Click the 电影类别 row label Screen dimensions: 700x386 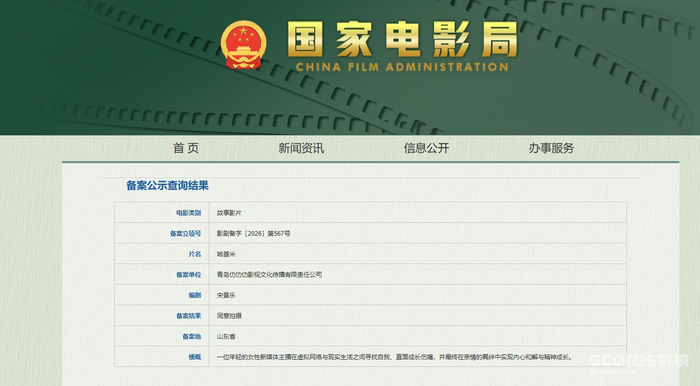coord(188,213)
